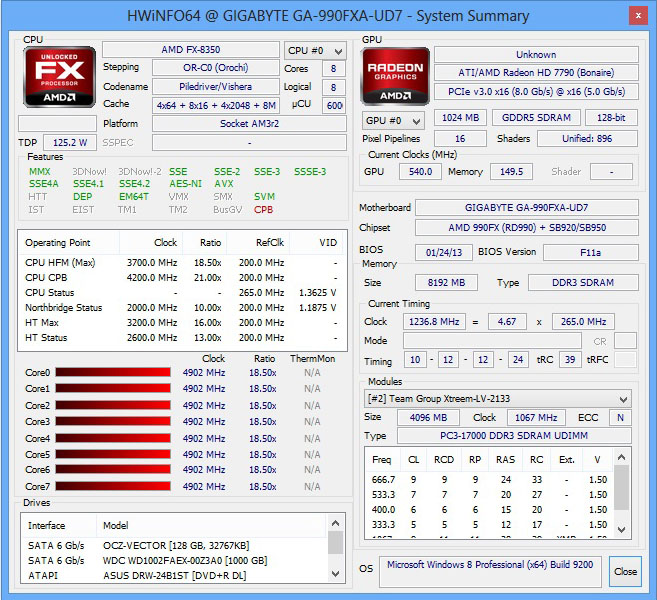Click the AMD FX processor logo
The height and width of the screenshot is (600, 657).
59,77
